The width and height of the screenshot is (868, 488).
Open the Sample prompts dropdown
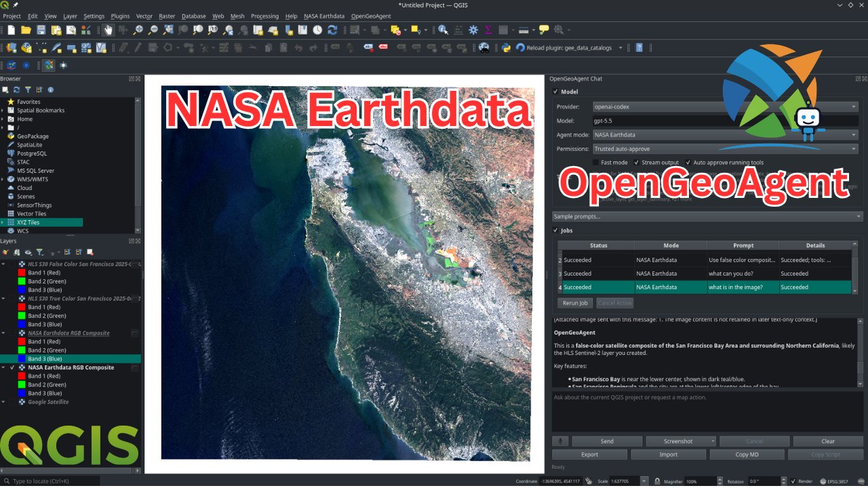click(707, 216)
